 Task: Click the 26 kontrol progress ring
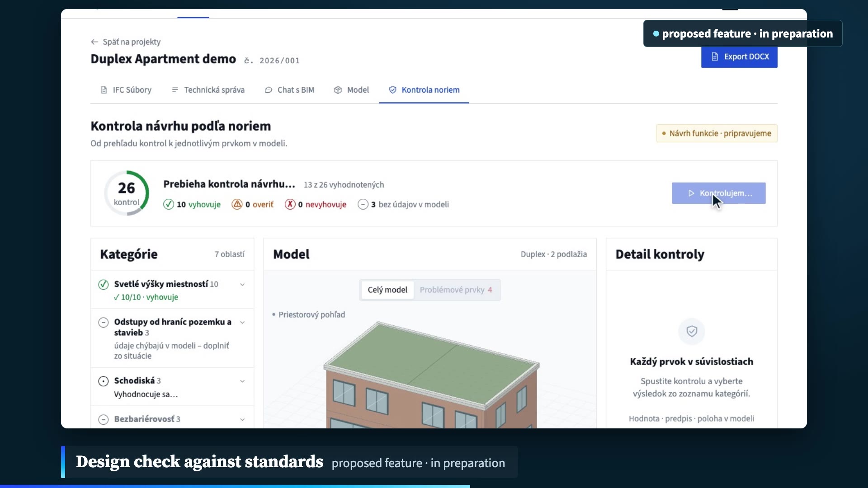click(x=127, y=193)
